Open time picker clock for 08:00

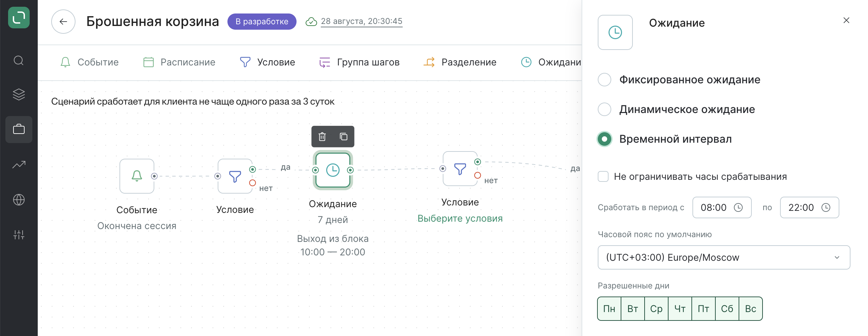738,207
